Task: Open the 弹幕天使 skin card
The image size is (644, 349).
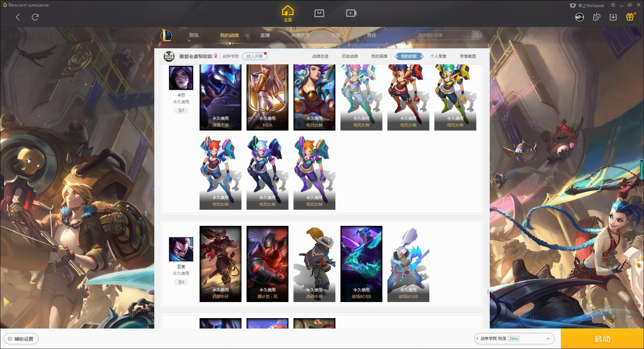Action: click(220, 97)
